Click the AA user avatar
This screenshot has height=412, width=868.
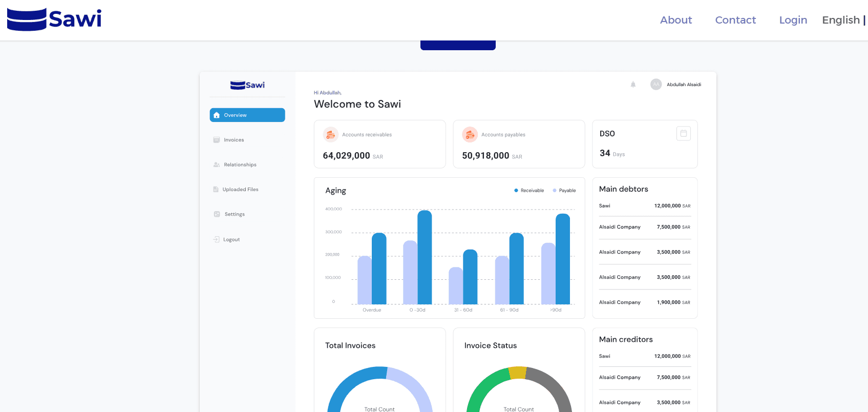[656, 85]
